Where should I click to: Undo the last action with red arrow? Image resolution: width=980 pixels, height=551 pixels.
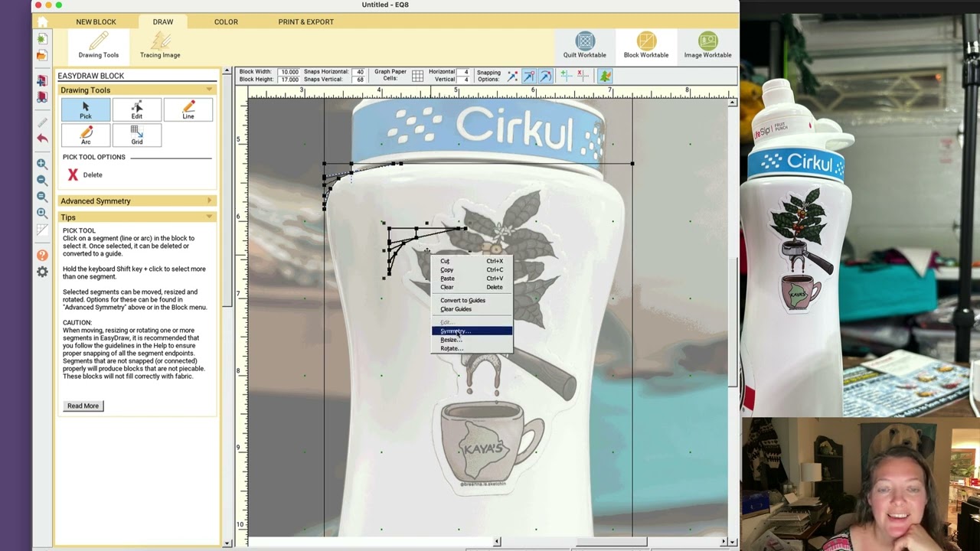pos(42,139)
